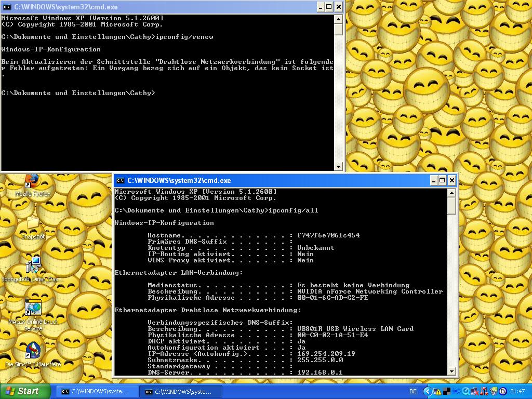Click the MAC address 00-C0-02-1A-51-E4
This screenshot has height=399, width=532.
pyautogui.click(x=332, y=335)
